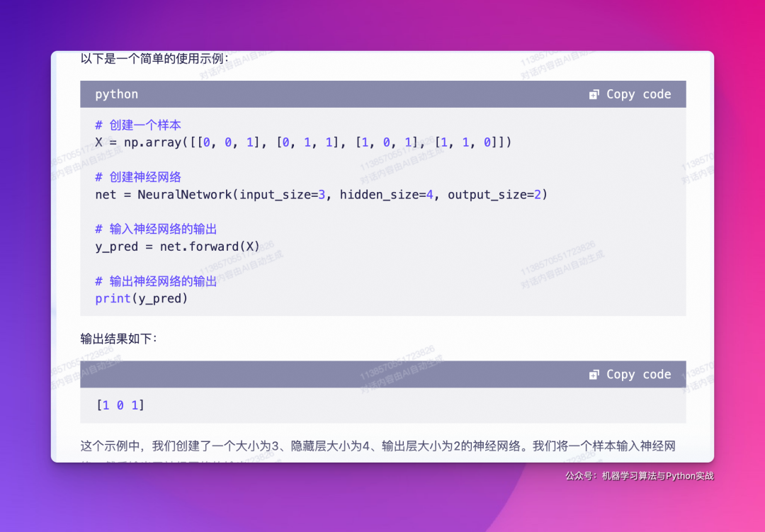Image resolution: width=765 pixels, height=532 pixels.
Task: Click the line starting "X = np.array"
Action: (x=303, y=142)
